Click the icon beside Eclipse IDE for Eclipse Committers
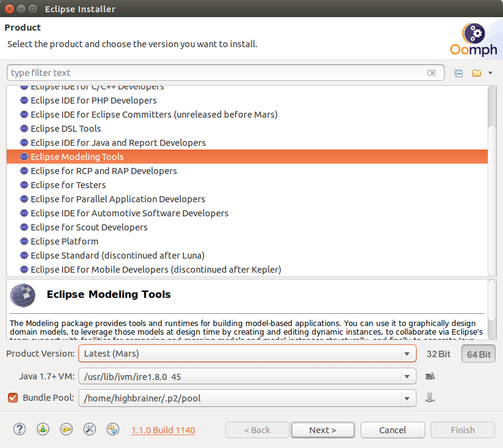This screenshot has height=448, width=503. (x=24, y=115)
